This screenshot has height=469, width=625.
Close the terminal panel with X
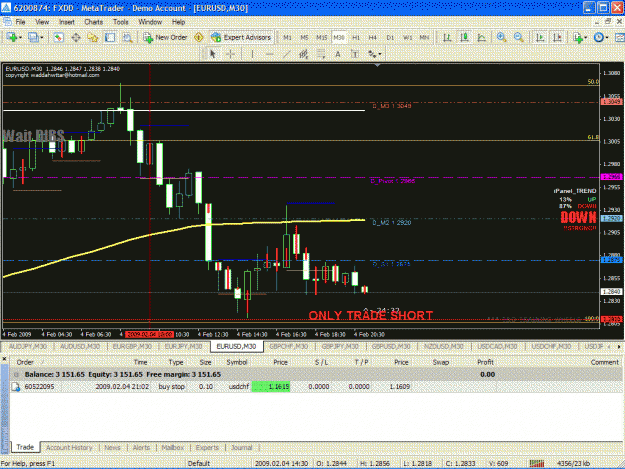coord(4,359)
